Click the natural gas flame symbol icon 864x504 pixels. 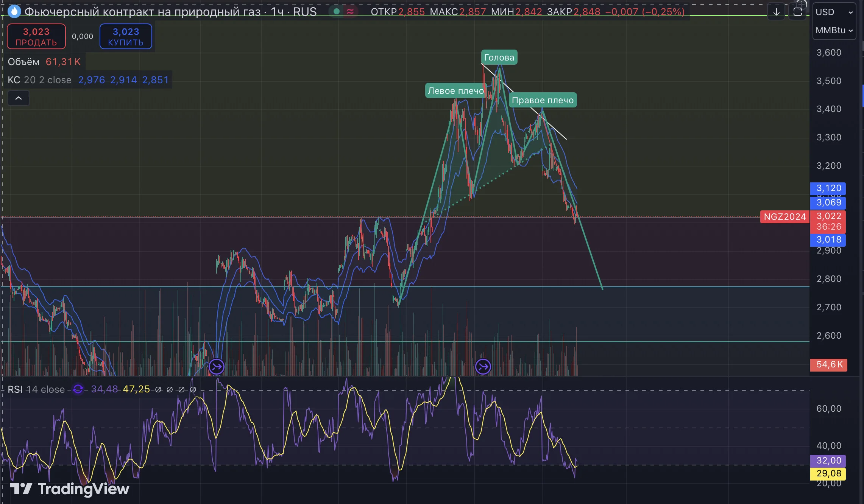pos(14,12)
